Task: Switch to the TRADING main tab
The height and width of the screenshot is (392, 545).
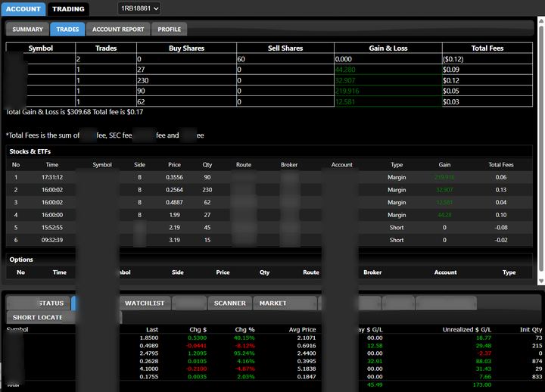Action: point(68,9)
